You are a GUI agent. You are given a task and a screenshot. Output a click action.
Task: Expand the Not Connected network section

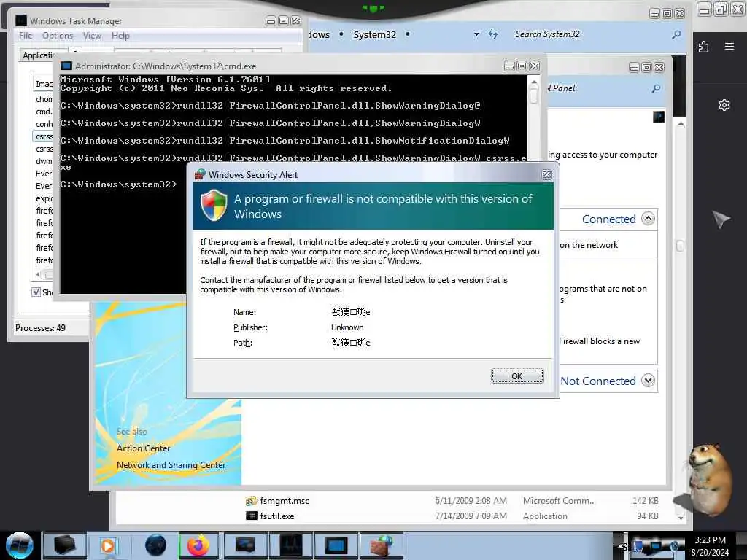[x=648, y=381]
